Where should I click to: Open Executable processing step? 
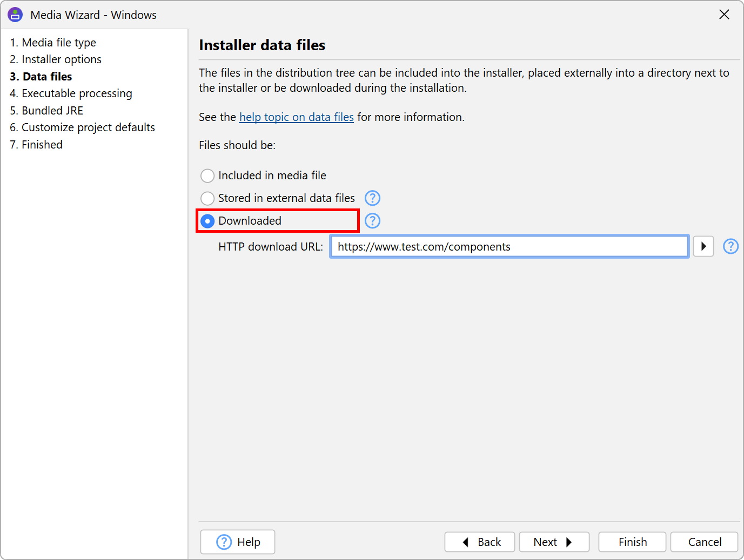click(x=71, y=93)
